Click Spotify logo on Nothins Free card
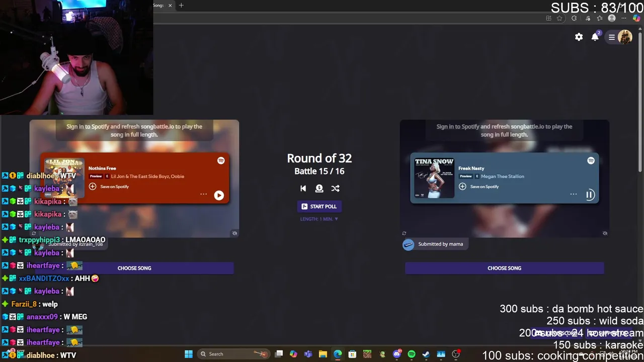The image size is (644, 362). point(221,160)
